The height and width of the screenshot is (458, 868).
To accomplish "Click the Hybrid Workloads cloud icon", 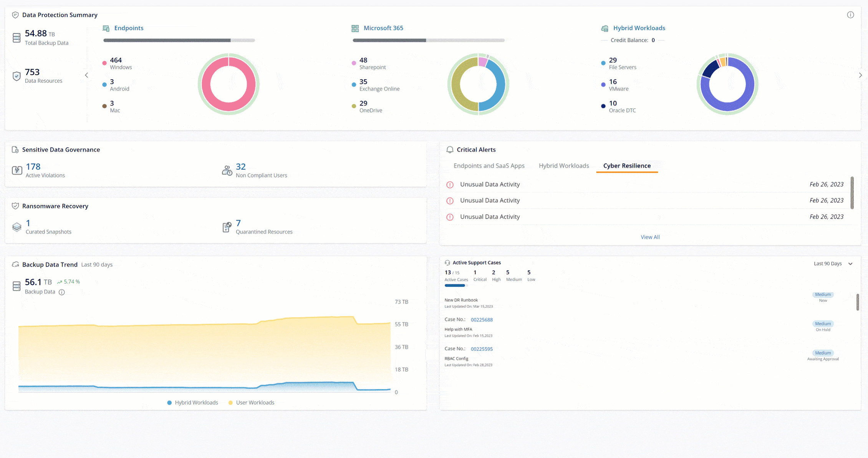I will 605,28.
